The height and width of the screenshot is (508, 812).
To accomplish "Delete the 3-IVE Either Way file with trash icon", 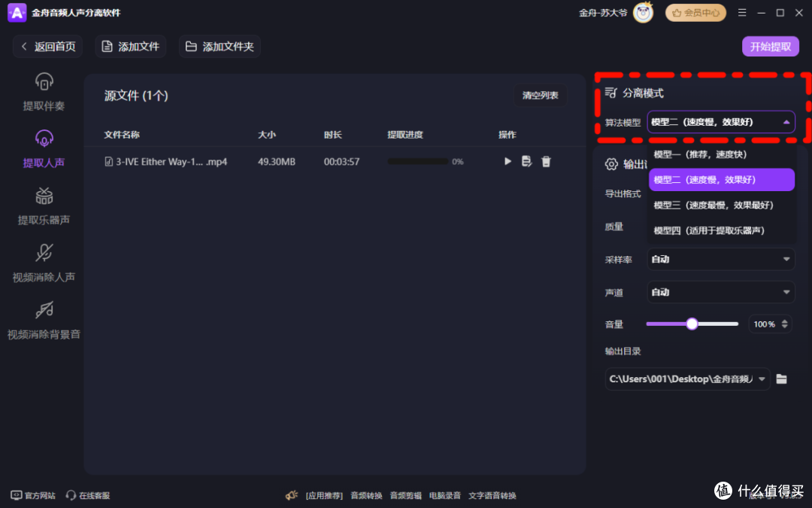I will tap(546, 162).
